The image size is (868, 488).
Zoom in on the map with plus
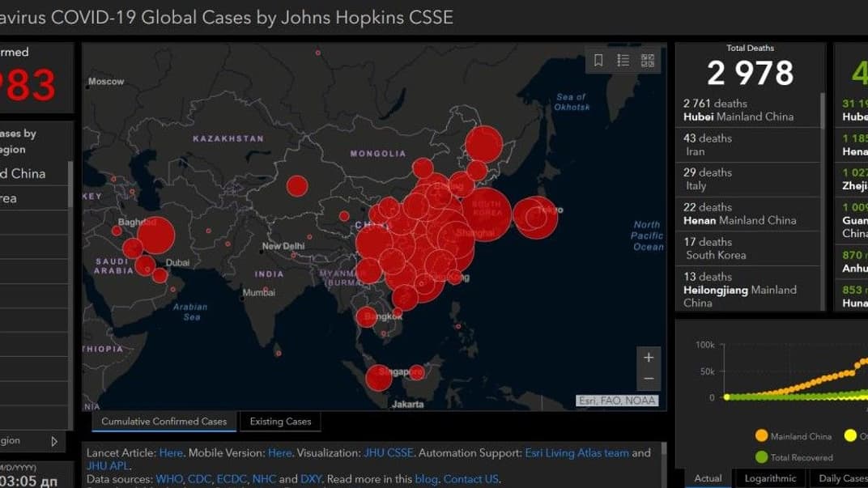coord(648,357)
